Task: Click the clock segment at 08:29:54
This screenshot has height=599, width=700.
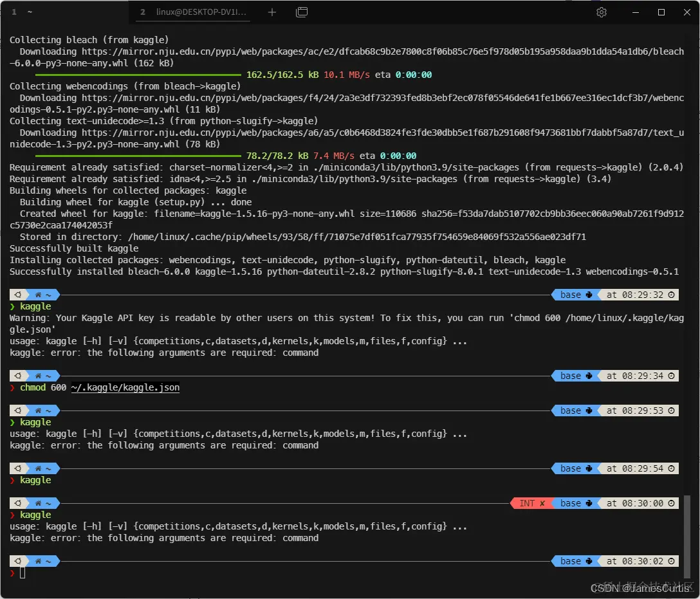Action: 640,468
